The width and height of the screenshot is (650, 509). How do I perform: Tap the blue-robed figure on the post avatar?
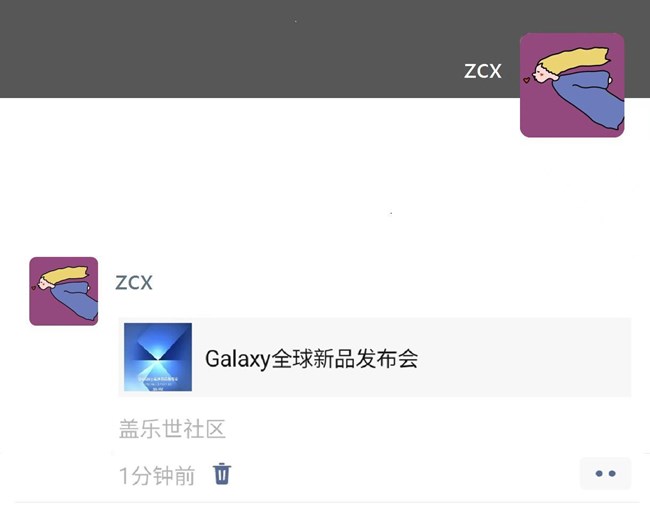[75, 301]
